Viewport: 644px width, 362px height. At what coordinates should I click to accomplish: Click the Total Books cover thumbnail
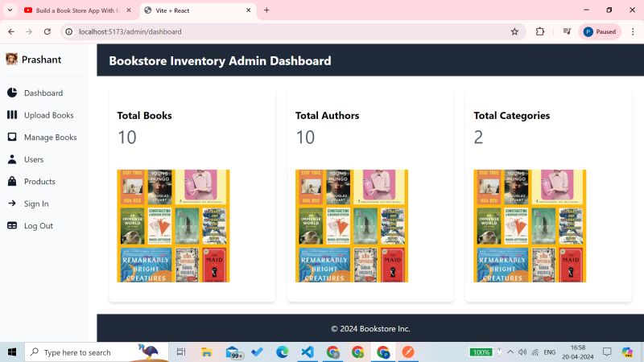173,226
